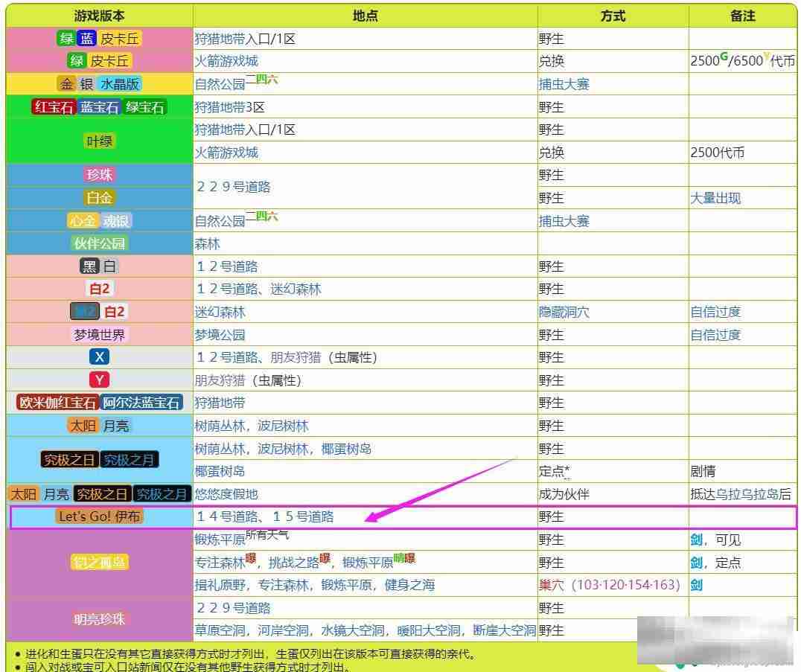Open the 白金 version badge

point(100,198)
